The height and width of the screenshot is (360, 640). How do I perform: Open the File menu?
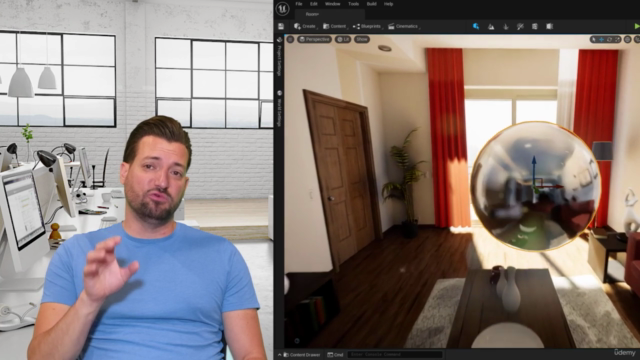299,4
